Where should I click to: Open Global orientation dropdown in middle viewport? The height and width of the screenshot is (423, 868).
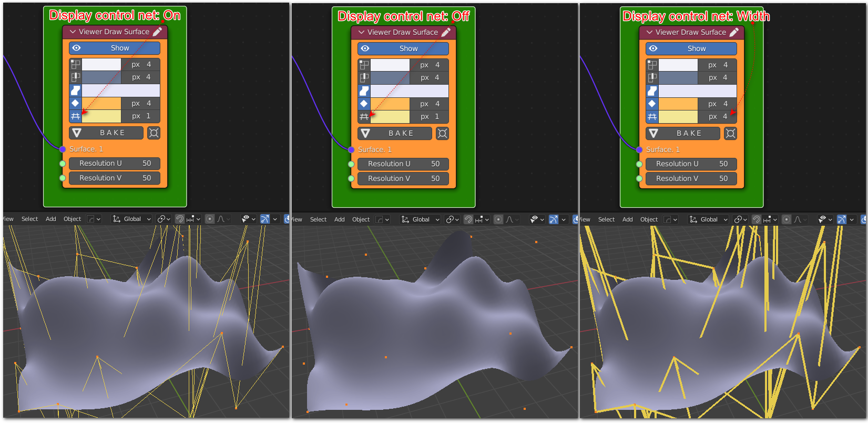pos(420,219)
